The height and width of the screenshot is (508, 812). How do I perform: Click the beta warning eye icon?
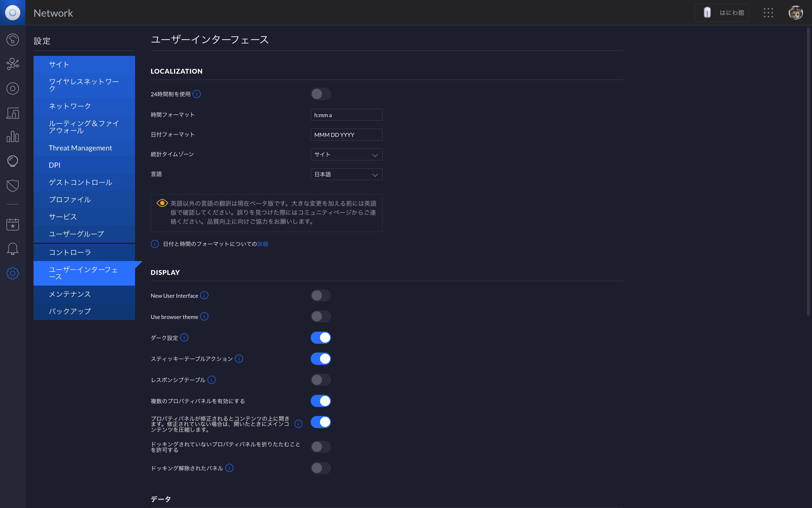click(x=162, y=203)
